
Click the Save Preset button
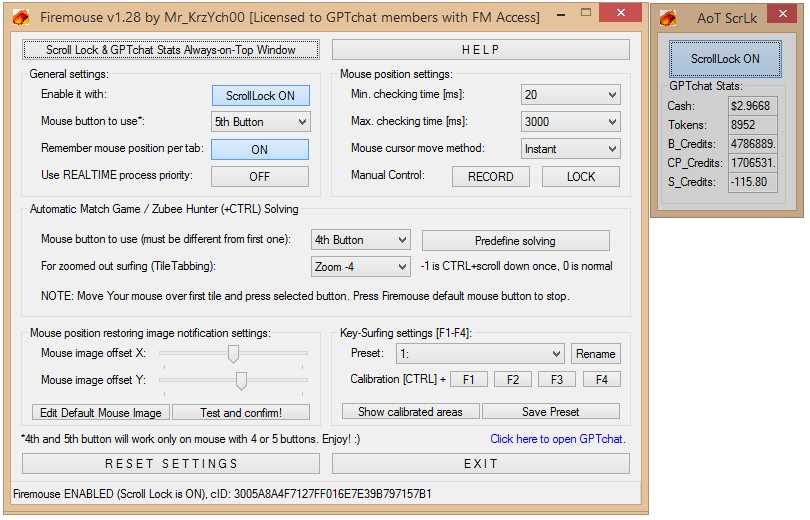point(551,412)
